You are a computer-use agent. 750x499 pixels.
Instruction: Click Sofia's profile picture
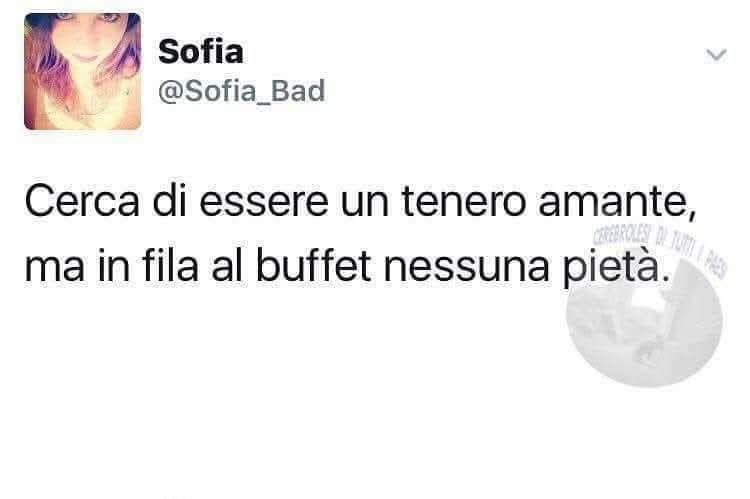[x=83, y=71]
